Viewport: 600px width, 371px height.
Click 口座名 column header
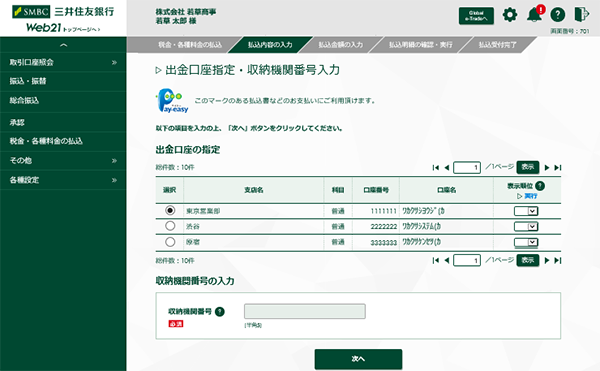tap(447, 190)
